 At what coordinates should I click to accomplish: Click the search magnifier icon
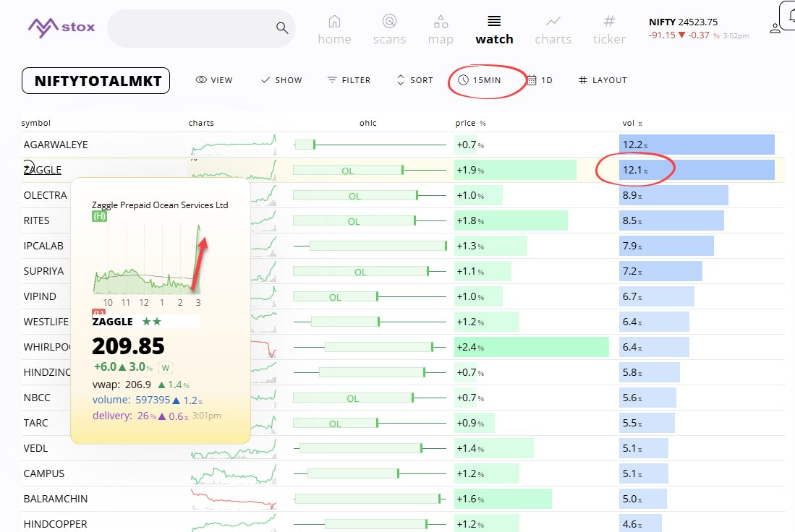click(282, 28)
